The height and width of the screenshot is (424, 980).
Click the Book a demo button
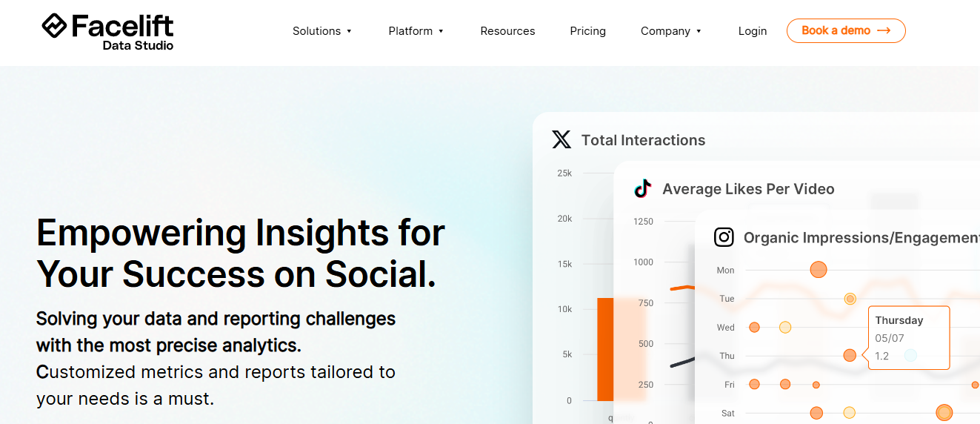coord(846,30)
